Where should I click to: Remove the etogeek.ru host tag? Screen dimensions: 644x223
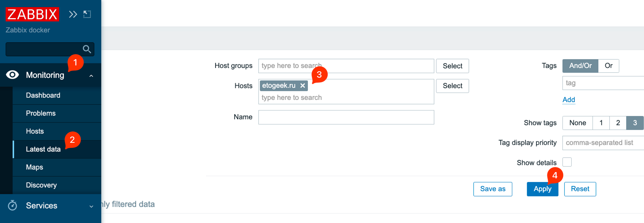(302, 86)
